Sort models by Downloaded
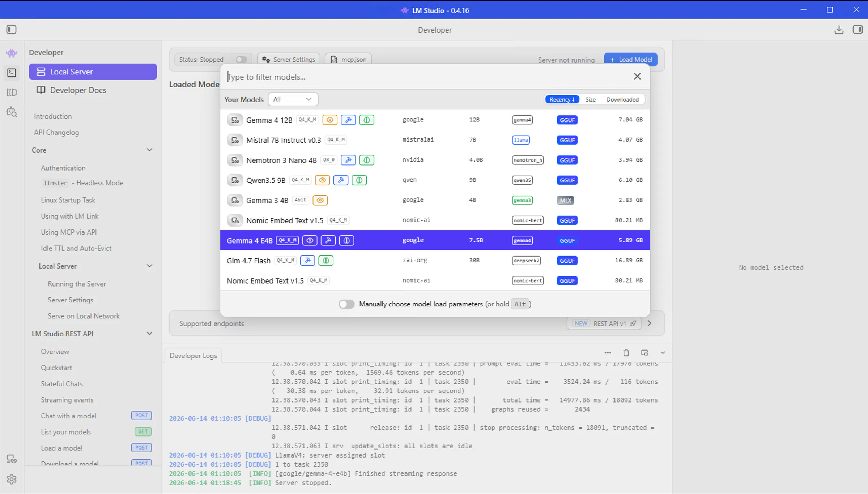Image resolution: width=868 pixels, height=494 pixels. coord(622,99)
